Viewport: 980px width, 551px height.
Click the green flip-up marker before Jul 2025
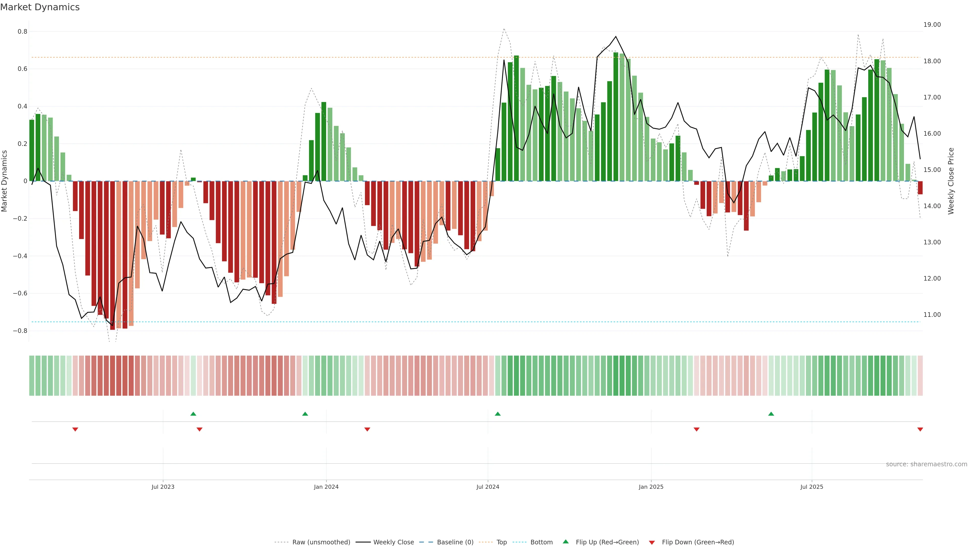click(x=771, y=414)
